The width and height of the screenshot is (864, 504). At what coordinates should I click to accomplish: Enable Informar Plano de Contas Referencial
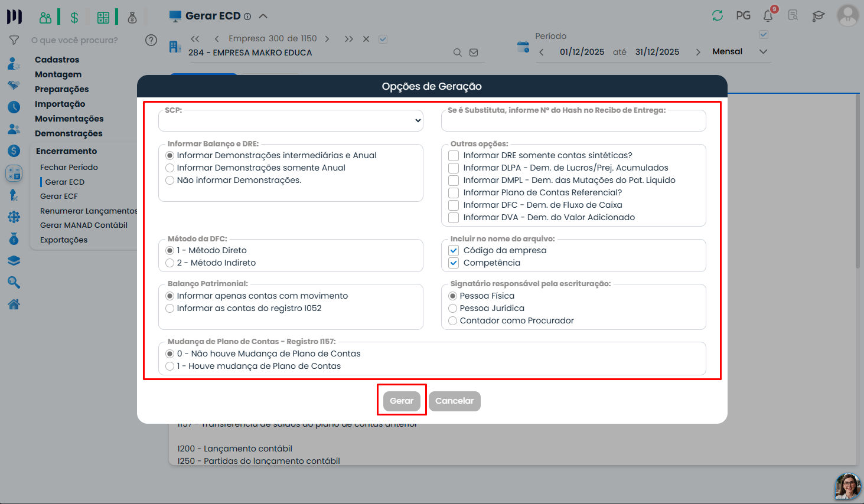454,193
